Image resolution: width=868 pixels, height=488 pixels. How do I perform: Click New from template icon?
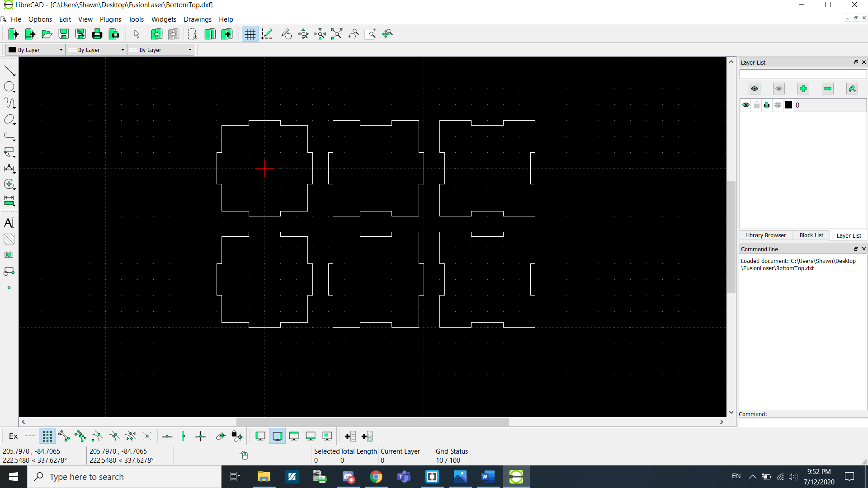pyautogui.click(x=30, y=34)
